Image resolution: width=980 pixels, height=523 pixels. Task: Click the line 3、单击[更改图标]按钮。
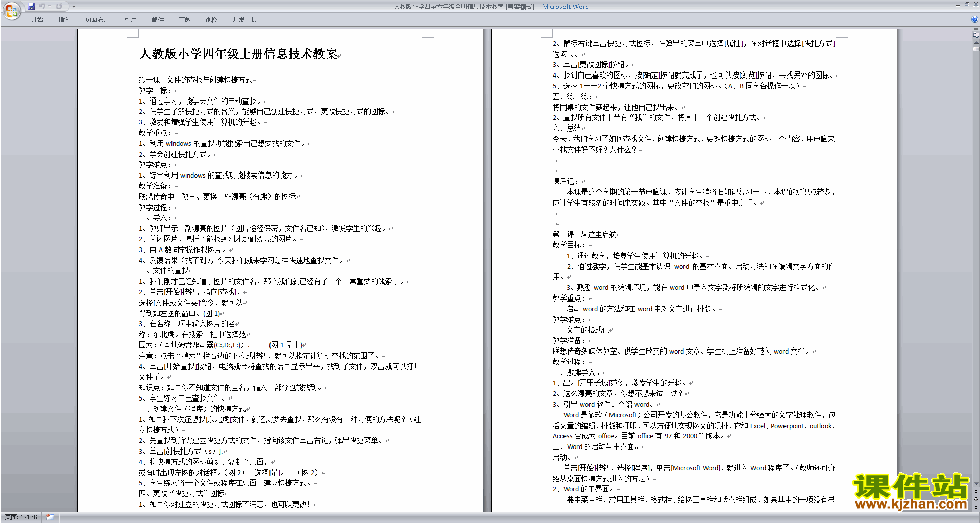tap(592, 65)
